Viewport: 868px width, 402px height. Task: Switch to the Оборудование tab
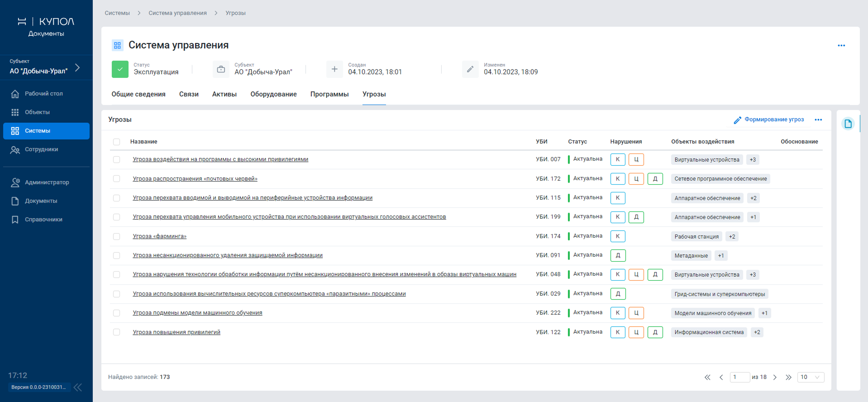(x=273, y=94)
